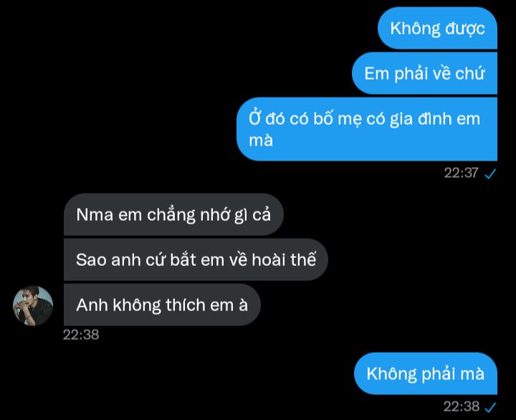Select the 'Em phải về chứ' message
This screenshot has width=516, height=420.
424,73
